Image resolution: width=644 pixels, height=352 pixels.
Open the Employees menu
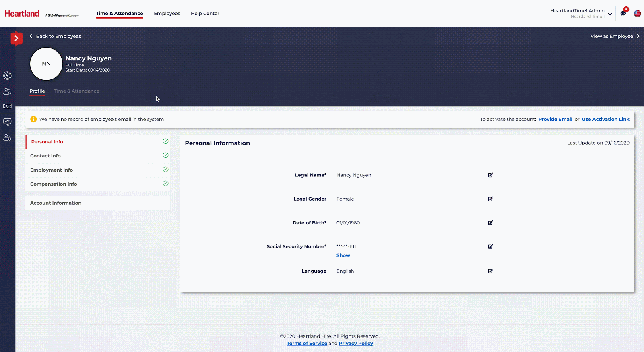point(167,13)
